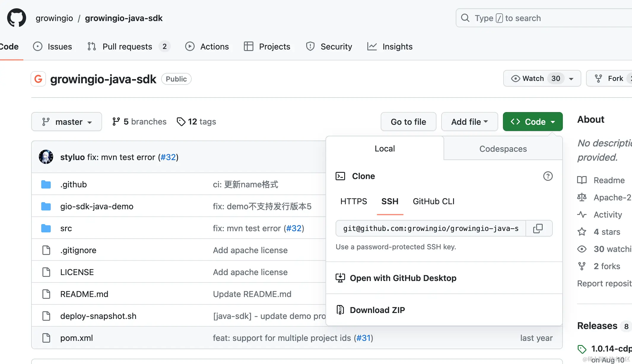Copy the SSH clone URL icon

538,228
